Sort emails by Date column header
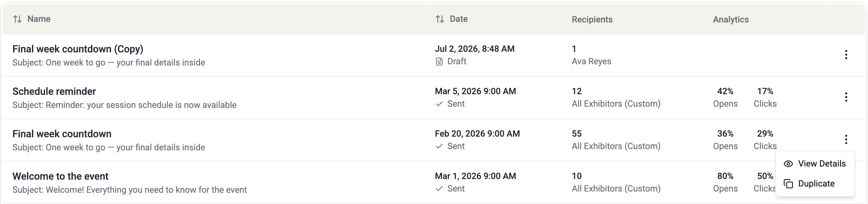This screenshot has height=204, width=868. 459,19
